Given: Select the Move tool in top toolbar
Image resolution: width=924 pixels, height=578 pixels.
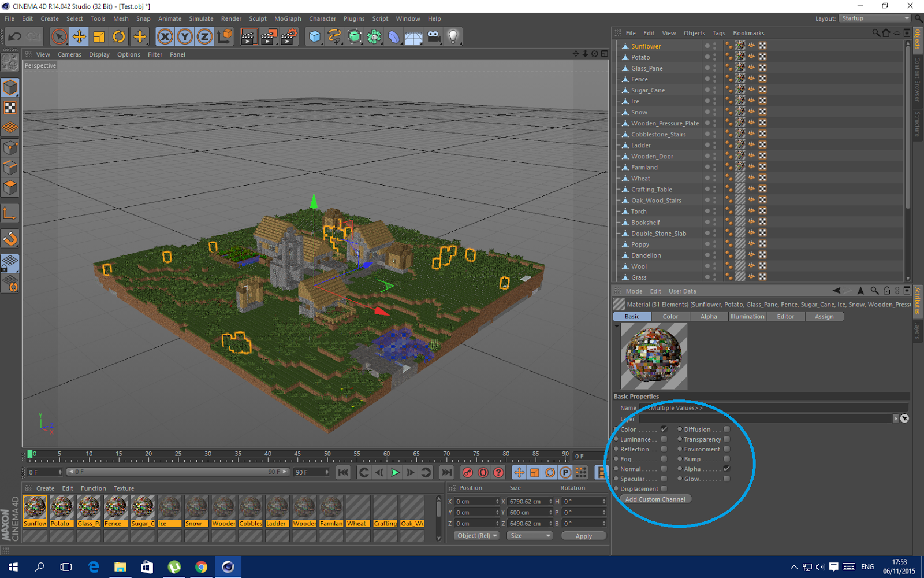Looking at the screenshot, I should [79, 37].
